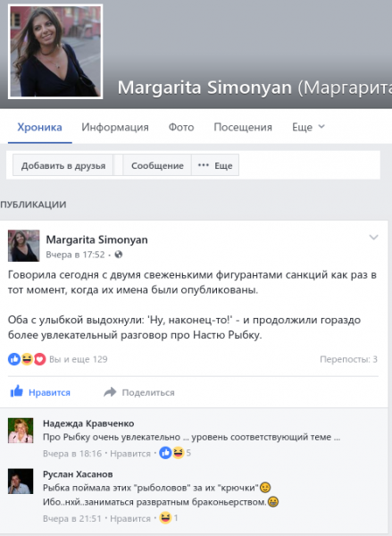
Task: Click the globe privacy icon beside the post time
Action: (x=119, y=255)
